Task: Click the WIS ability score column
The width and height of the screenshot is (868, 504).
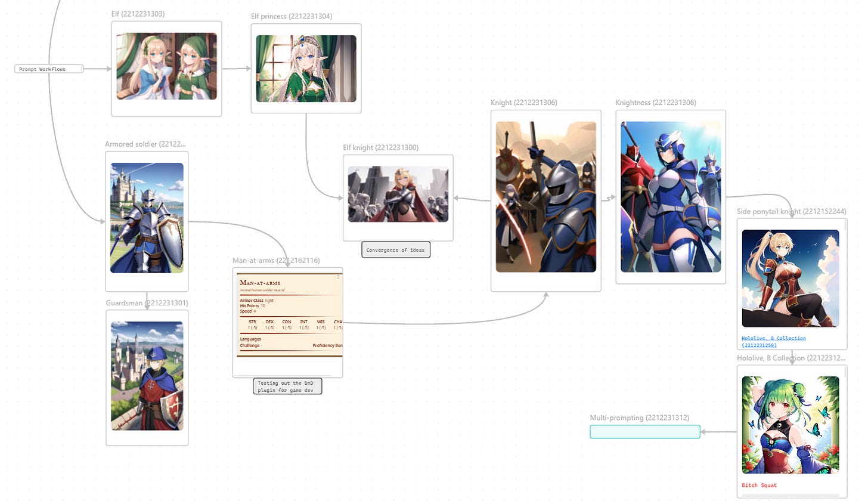Action: 321,324
